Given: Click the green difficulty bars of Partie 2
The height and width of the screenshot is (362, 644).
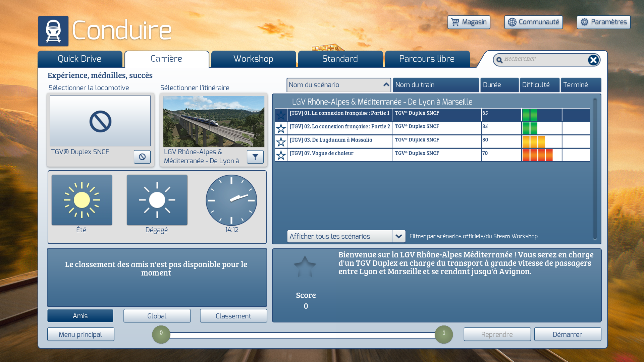Looking at the screenshot, I should (530, 128).
